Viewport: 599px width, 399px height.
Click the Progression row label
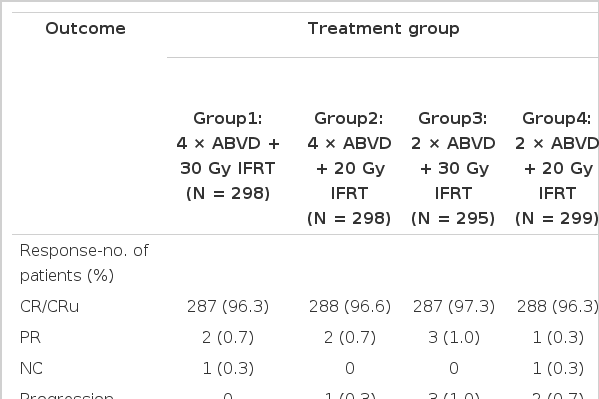point(66,396)
